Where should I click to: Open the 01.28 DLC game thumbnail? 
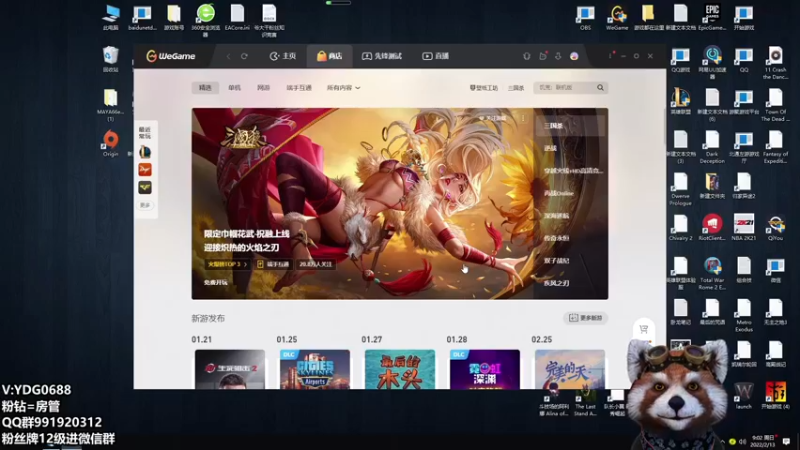click(485, 369)
